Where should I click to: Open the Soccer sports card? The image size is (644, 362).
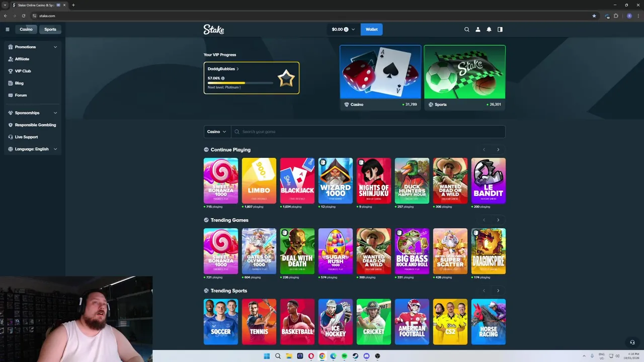[221, 322]
